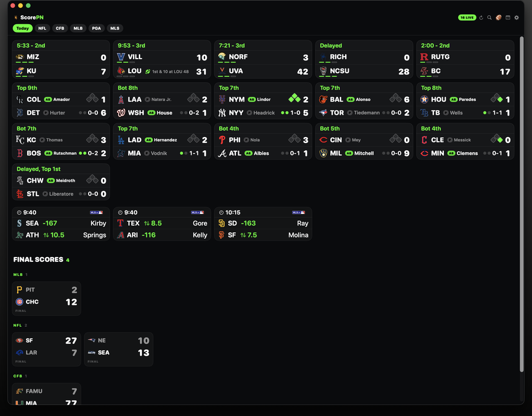Click the AB badge next to Lindor
The width and height of the screenshot is (532, 416).
[251, 99]
